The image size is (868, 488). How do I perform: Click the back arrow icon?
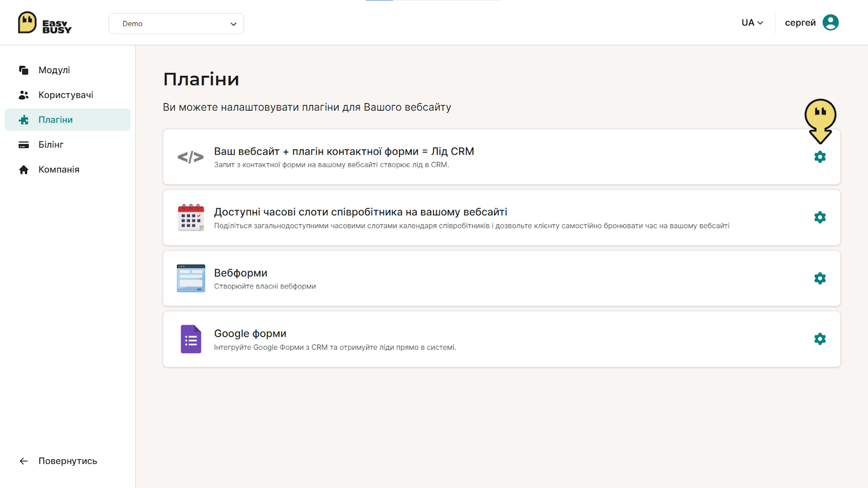coord(24,461)
